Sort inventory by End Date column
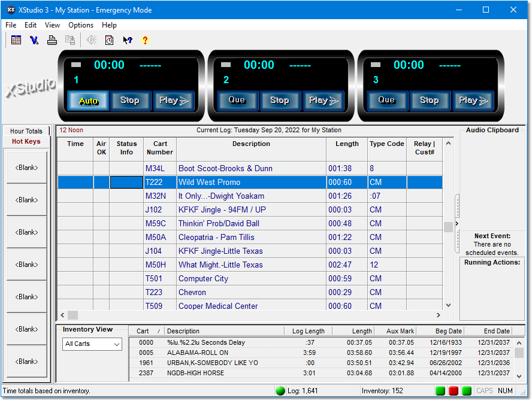532x401 pixels. point(488,331)
